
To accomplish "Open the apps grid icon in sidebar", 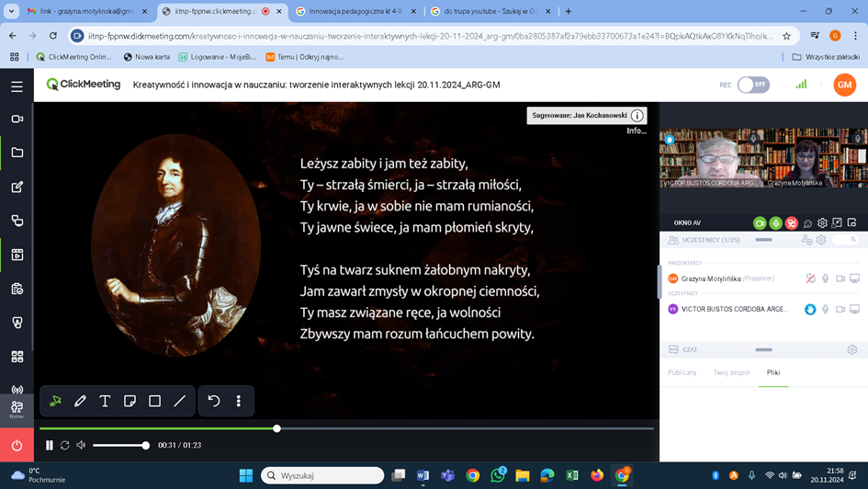I will click(17, 357).
